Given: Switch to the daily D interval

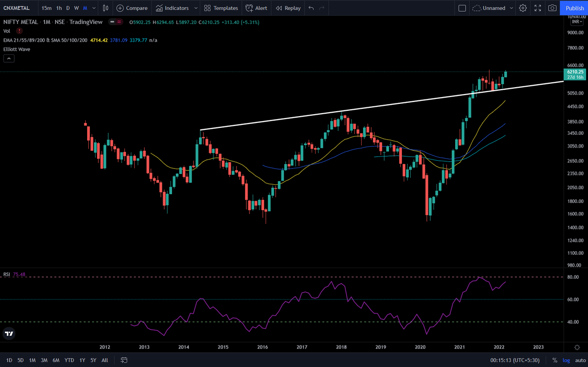Looking at the screenshot, I should coord(68,8).
